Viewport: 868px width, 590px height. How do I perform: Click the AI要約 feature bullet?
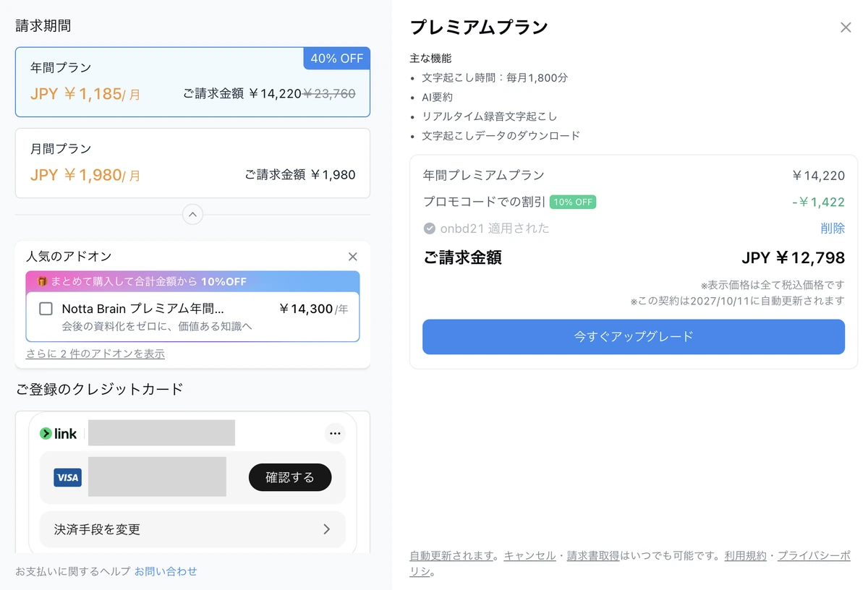tap(438, 97)
